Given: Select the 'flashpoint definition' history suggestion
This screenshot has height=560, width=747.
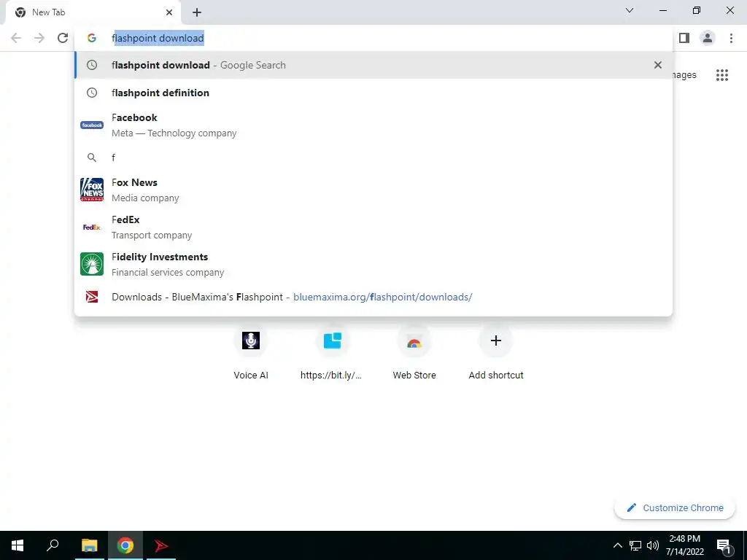Looking at the screenshot, I should point(373,93).
